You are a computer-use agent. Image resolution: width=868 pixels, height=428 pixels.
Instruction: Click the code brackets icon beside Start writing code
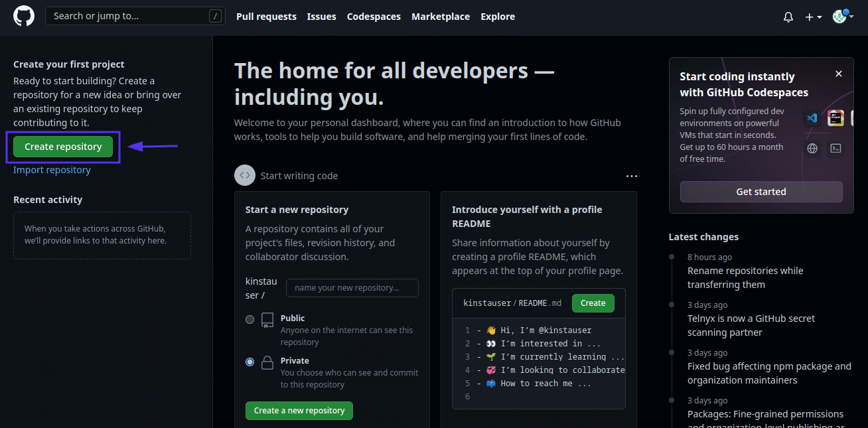click(x=245, y=176)
